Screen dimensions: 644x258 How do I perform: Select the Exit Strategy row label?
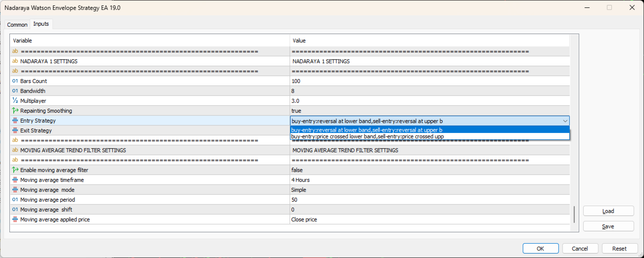(36, 130)
